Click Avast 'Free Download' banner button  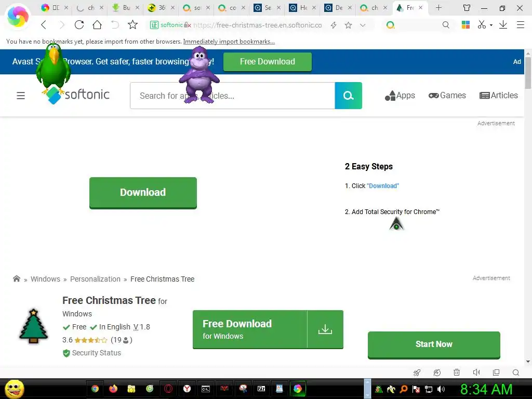[x=268, y=62]
